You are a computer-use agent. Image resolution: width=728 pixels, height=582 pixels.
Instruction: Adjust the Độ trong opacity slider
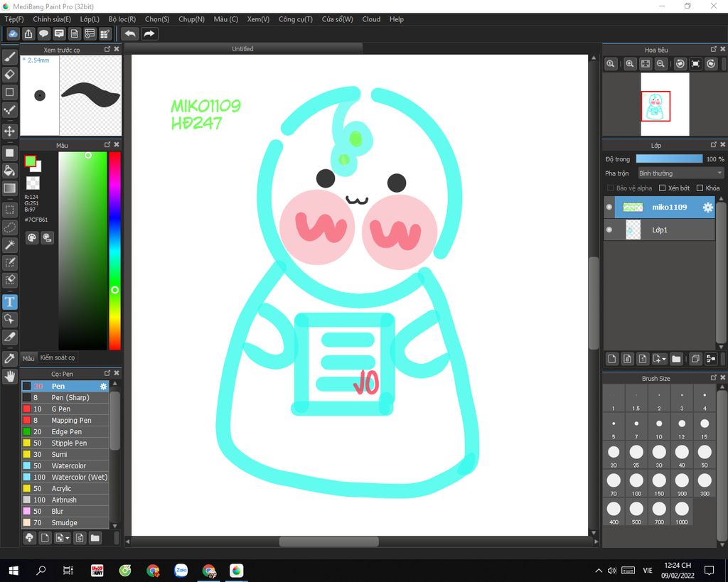click(x=669, y=158)
